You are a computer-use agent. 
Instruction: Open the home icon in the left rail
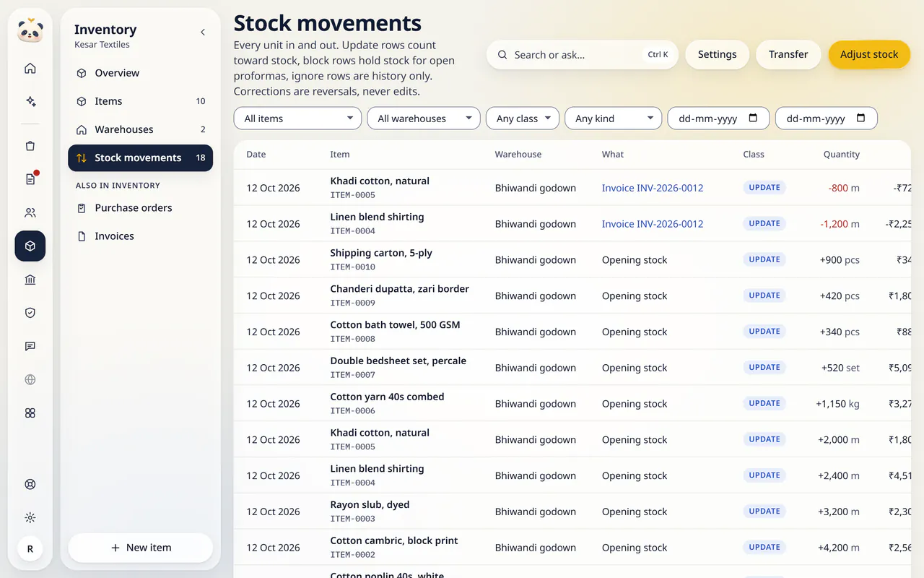click(x=30, y=69)
